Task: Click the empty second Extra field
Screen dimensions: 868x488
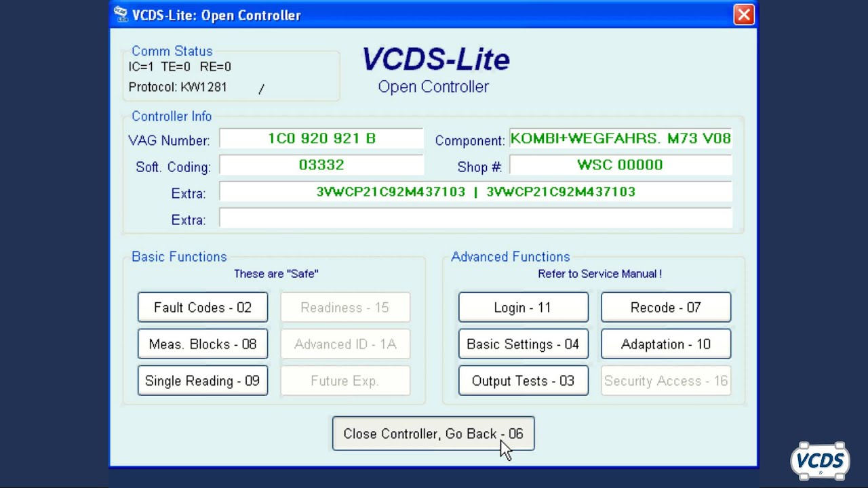Action: (475, 218)
